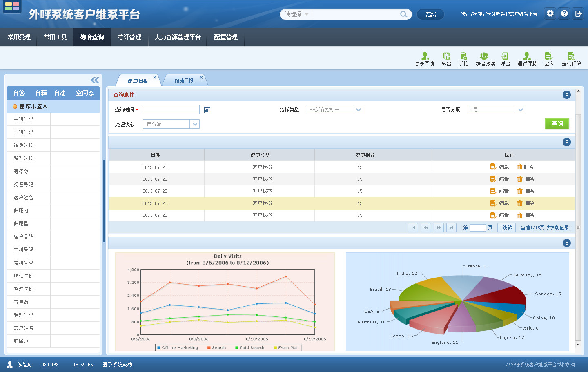
Task: Open settings gear icon in header
Action: (x=550, y=13)
